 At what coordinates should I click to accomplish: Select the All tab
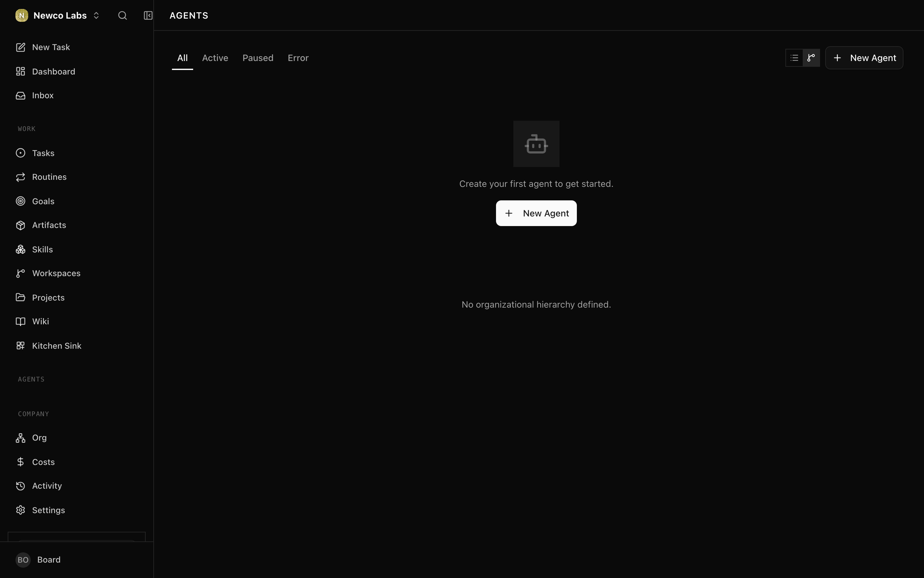click(183, 58)
